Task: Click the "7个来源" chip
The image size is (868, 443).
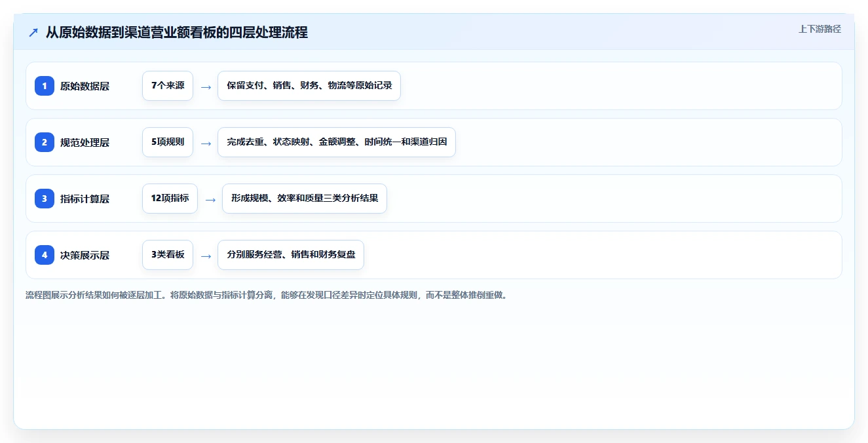Action: [168, 86]
